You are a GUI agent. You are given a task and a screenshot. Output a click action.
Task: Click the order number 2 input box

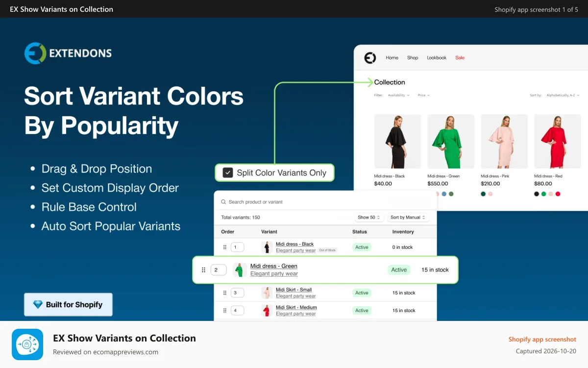219,270
